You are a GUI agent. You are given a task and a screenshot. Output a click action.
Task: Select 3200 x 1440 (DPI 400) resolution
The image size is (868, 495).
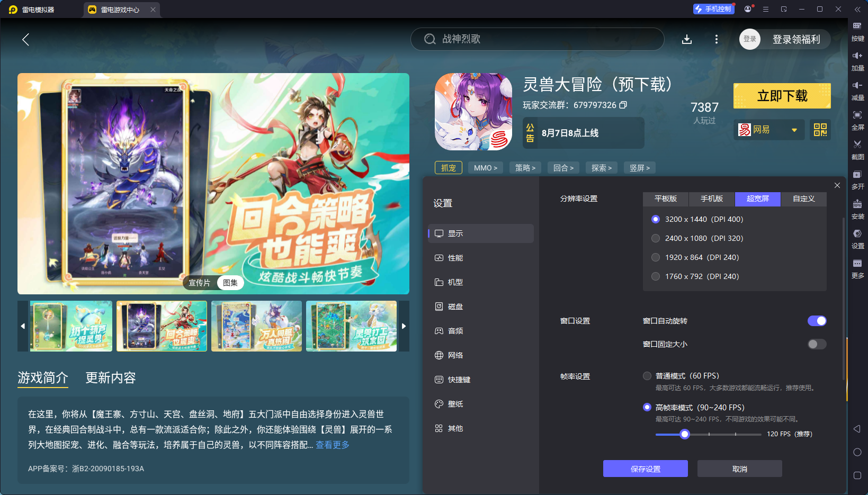pos(656,219)
